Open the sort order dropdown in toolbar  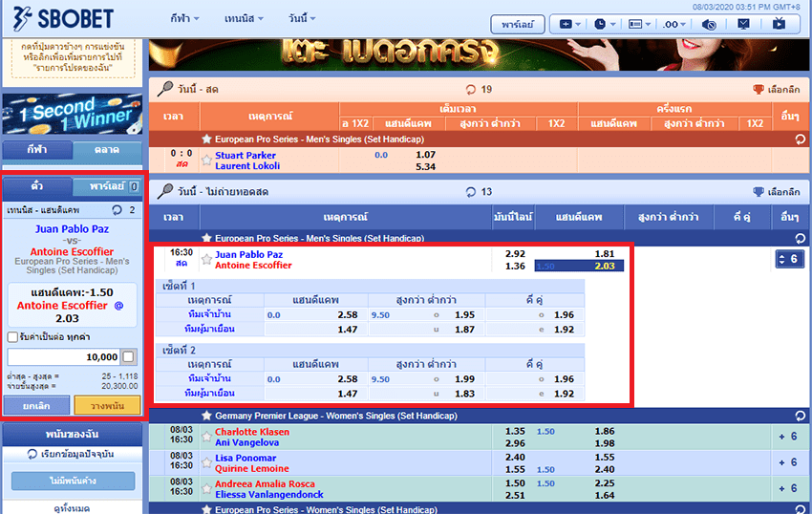pos(570,24)
